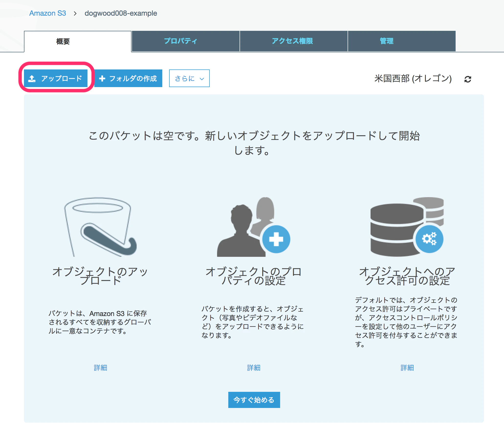Click the オブジェクトのアップロード heading
Image resolution: width=504 pixels, height=429 pixels.
100,276
